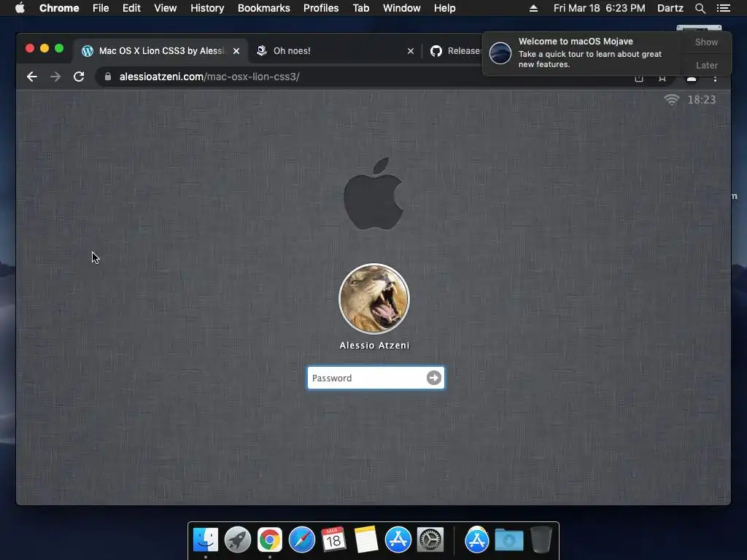This screenshot has width=747, height=560.
Task: Submit password with the arrow button
Action: point(433,378)
